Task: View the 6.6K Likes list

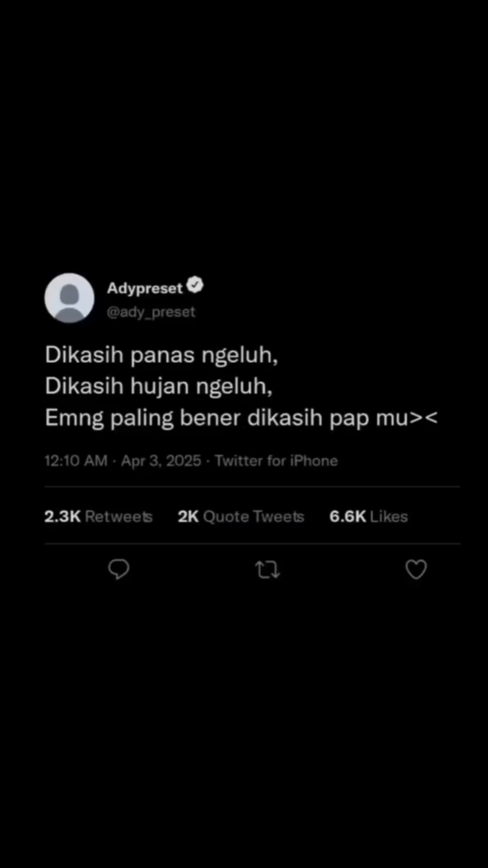Action: (x=368, y=517)
